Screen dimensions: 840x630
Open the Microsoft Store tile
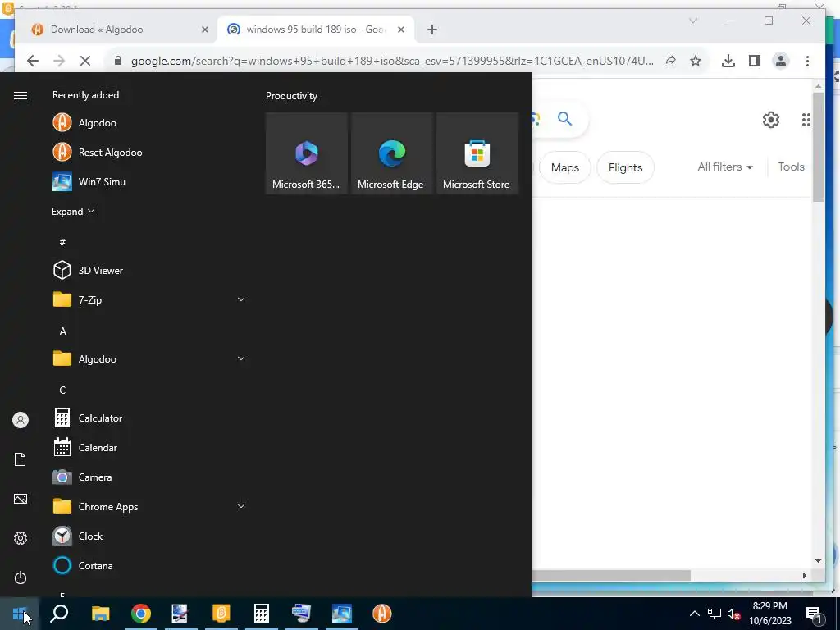[x=477, y=153]
